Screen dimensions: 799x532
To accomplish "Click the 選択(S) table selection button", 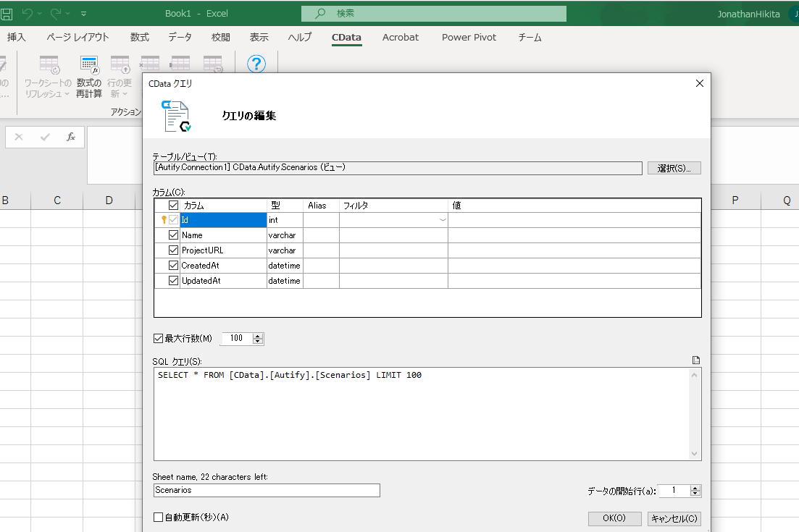I will click(674, 167).
